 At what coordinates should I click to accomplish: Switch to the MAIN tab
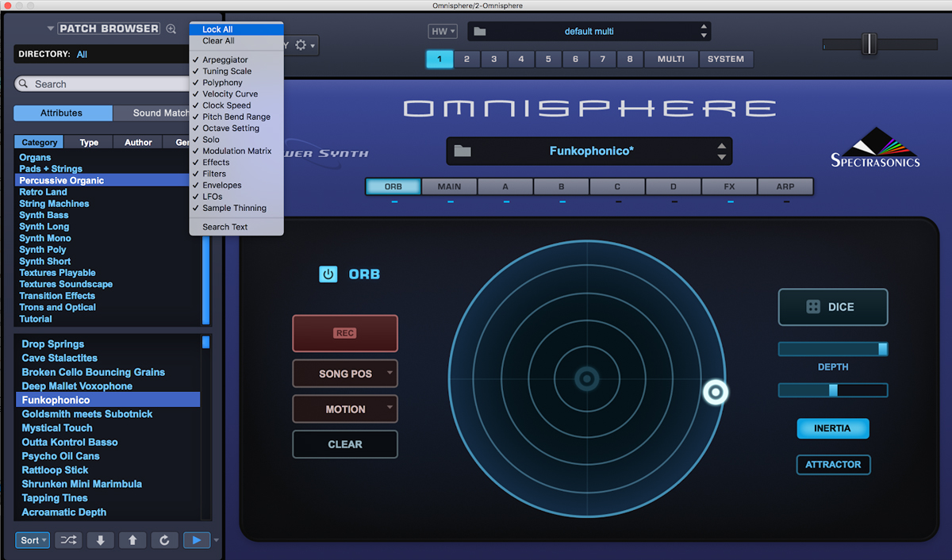point(449,187)
